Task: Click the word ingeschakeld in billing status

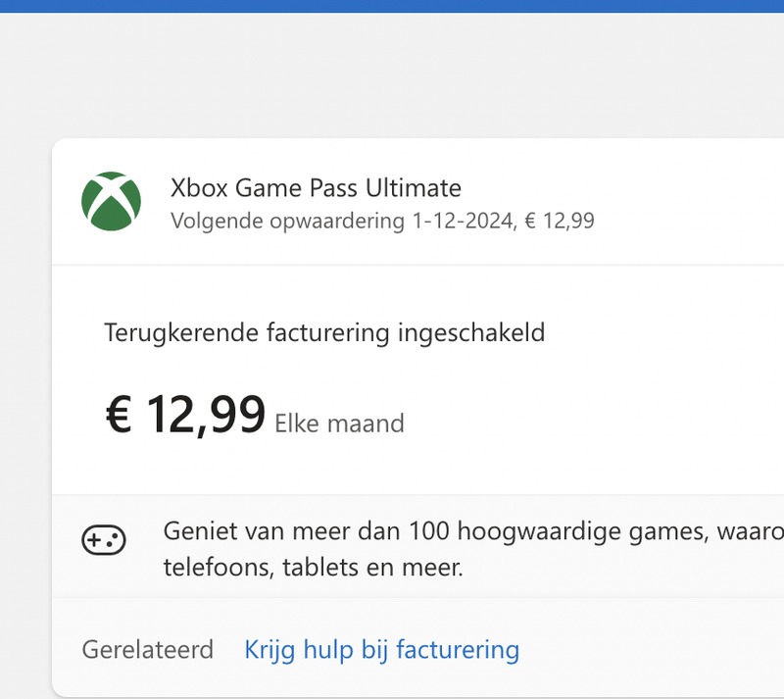Action: click(x=471, y=332)
